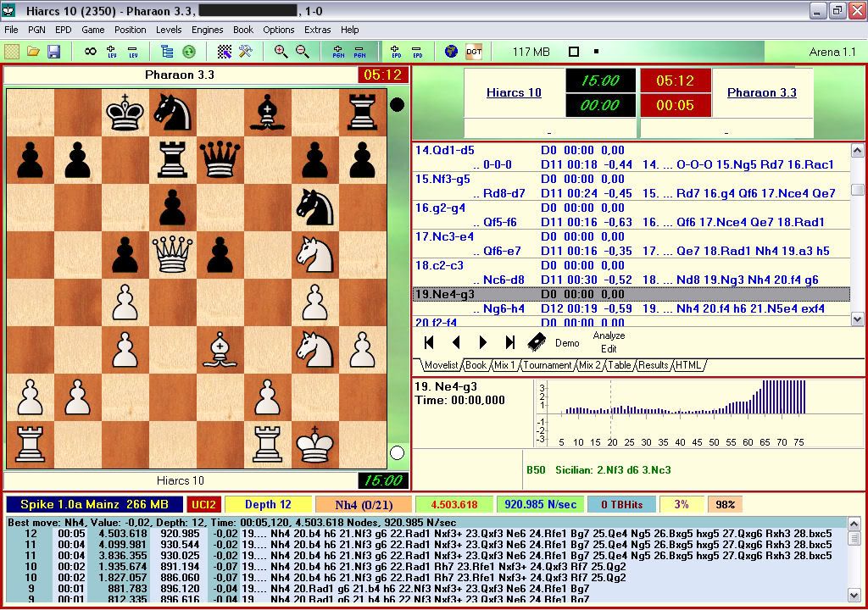Open the Book menu
This screenshot has height=610, width=868.
coord(243,30)
